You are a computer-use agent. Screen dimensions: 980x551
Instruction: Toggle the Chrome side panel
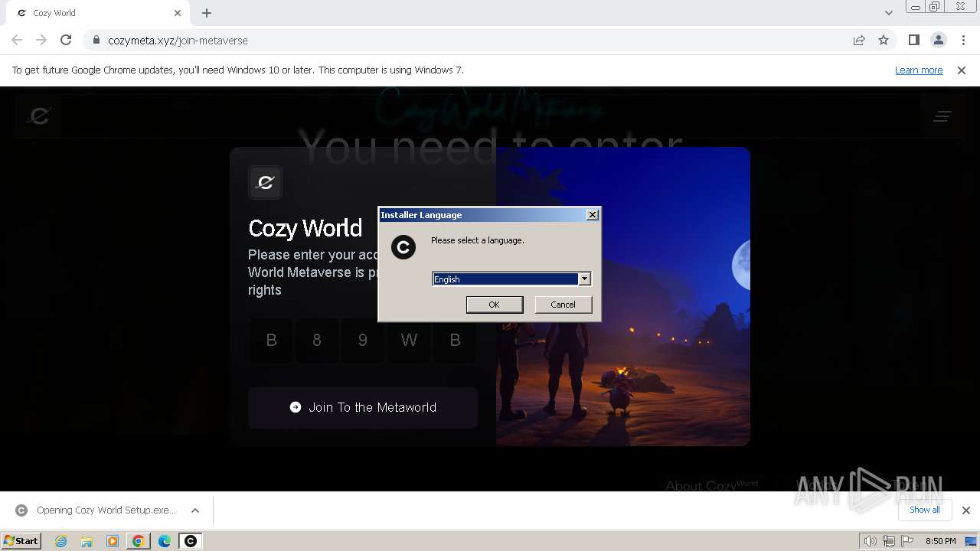913,40
